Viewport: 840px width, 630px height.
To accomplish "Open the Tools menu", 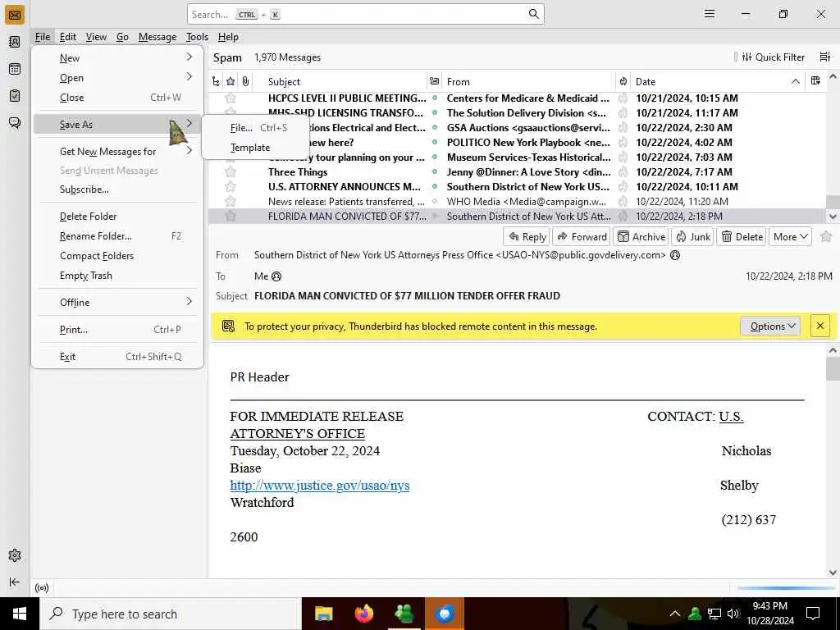I will pyautogui.click(x=197, y=36).
